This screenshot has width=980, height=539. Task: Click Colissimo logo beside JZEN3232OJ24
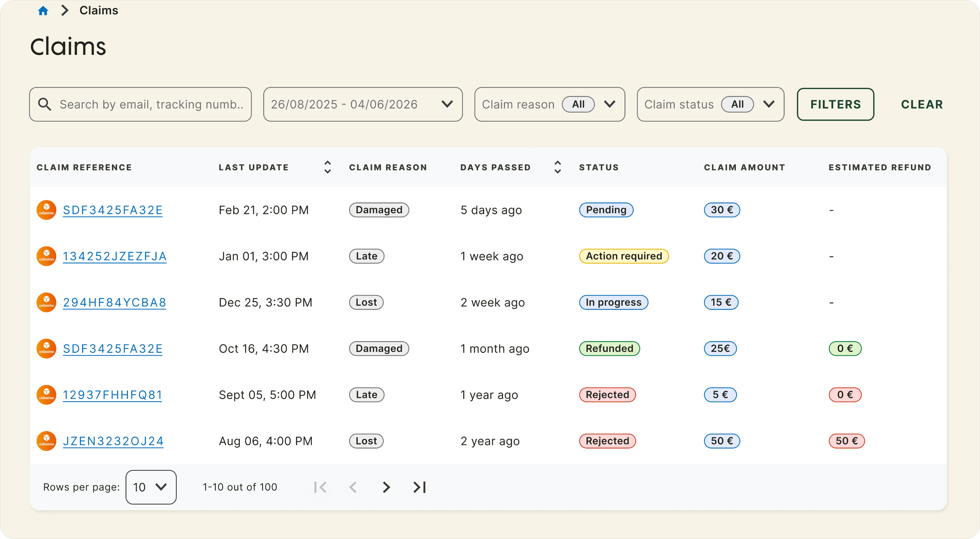(x=46, y=441)
